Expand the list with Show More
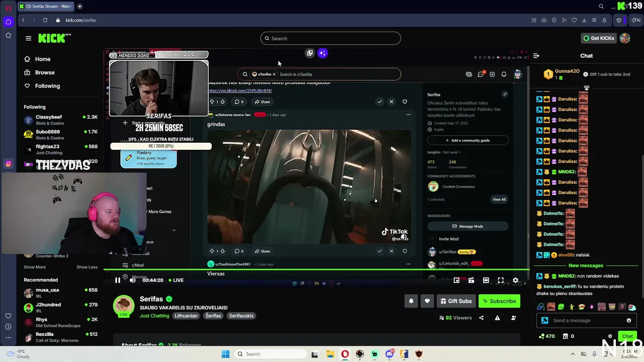 pyautogui.click(x=35, y=267)
